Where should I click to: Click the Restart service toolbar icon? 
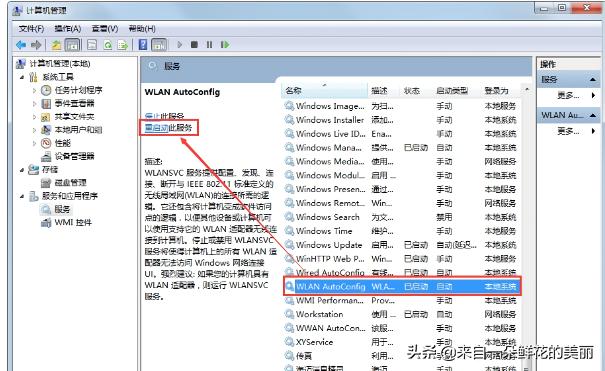(x=225, y=45)
